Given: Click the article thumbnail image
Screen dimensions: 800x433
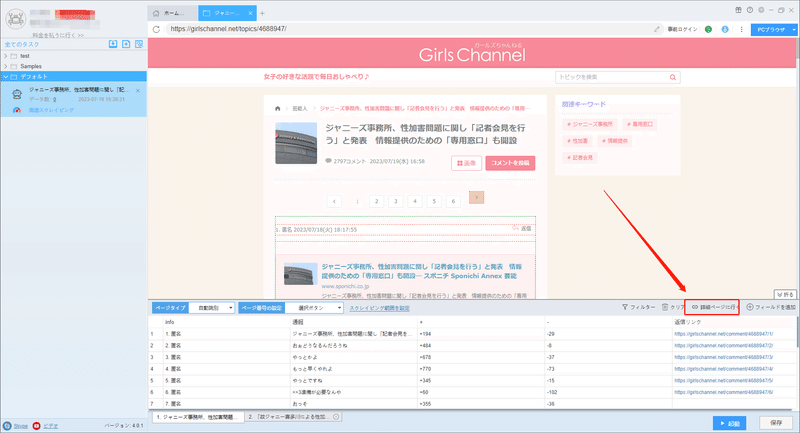Looking at the screenshot, I should (x=296, y=143).
